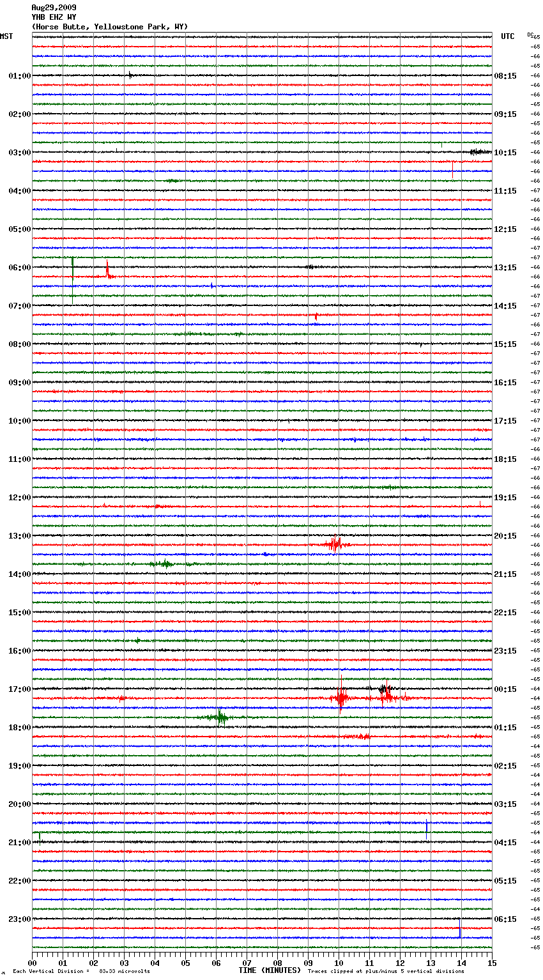This screenshot has width=543, height=980.
Task: Select the 12:00 MST row label
Action: click(x=19, y=498)
